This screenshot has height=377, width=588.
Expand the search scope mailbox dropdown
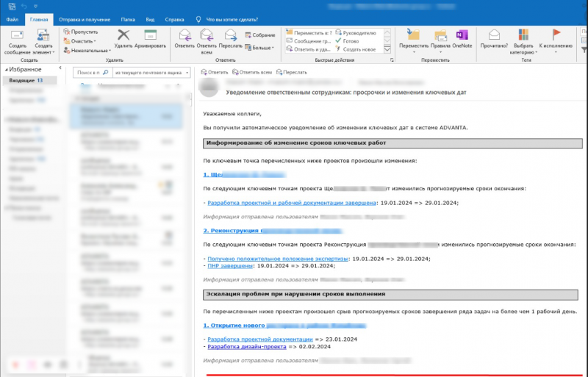pos(148,73)
